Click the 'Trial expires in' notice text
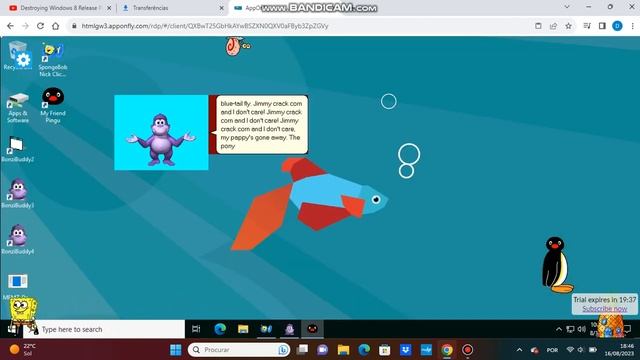 point(604,300)
